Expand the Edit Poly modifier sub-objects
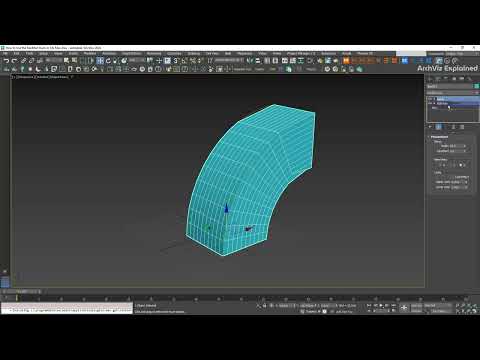 tap(434, 103)
